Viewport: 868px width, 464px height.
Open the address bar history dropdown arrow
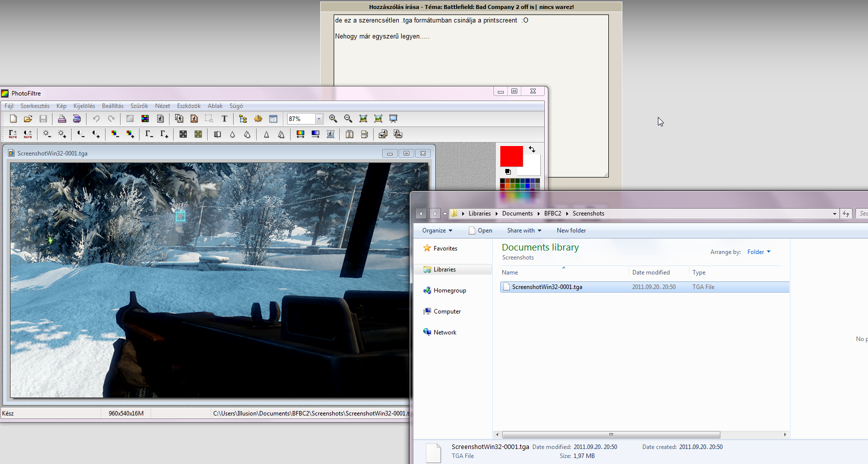click(834, 213)
